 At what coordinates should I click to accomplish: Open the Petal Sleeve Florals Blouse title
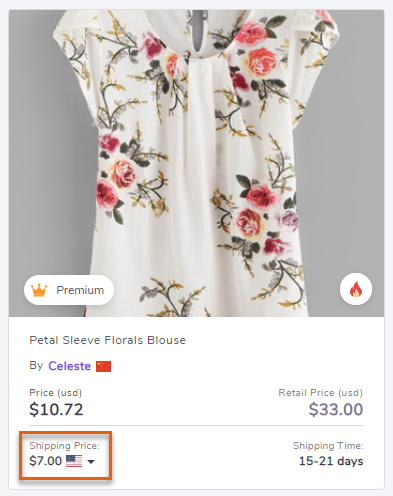pos(107,340)
